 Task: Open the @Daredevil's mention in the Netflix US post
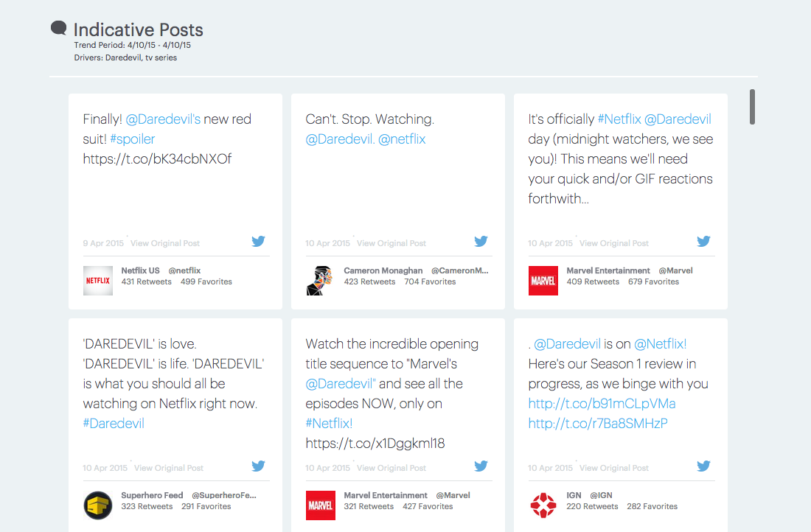(x=163, y=119)
